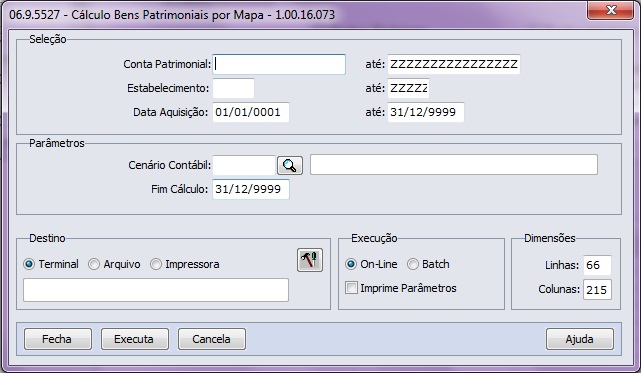Click the Linhas value field
The image size is (642, 373).
[597, 265]
